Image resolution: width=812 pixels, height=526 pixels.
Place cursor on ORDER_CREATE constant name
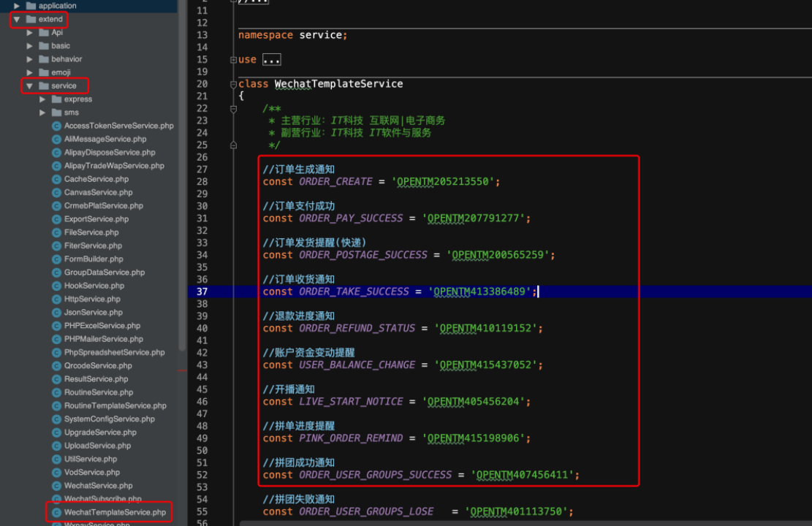point(335,182)
